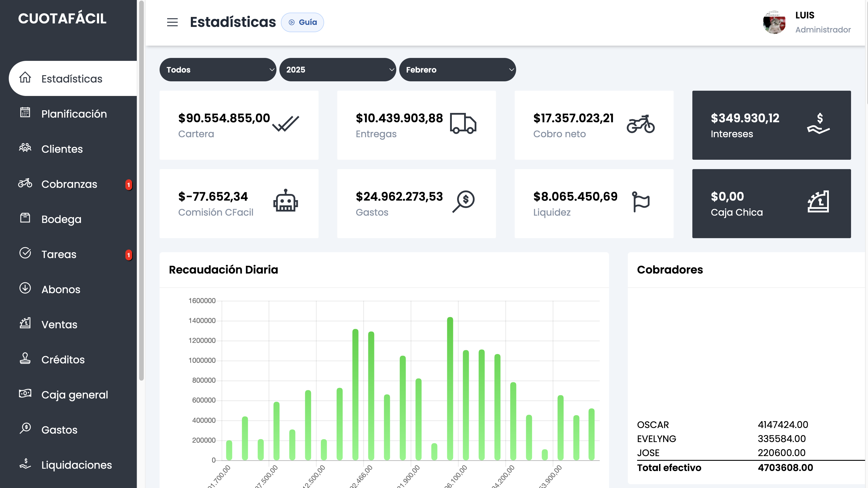Image resolution: width=868 pixels, height=488 pixels.
Task: Click the LUIS profile avatar
Action: [x=774, y=22]
